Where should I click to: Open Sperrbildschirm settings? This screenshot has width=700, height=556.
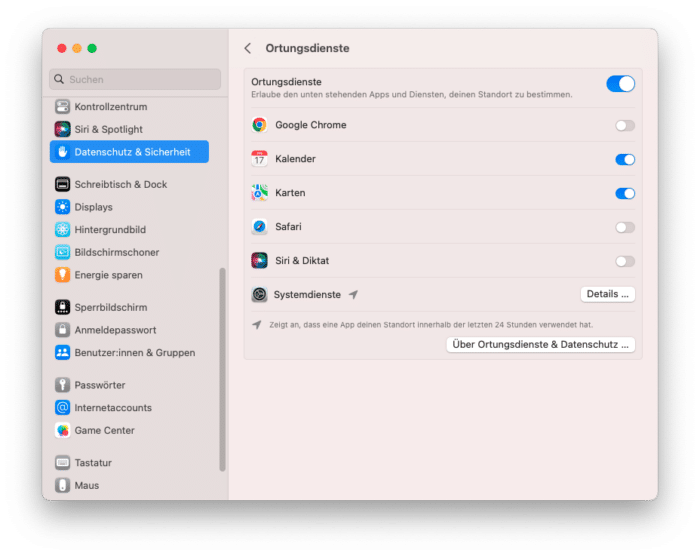[x=129, y=307]
